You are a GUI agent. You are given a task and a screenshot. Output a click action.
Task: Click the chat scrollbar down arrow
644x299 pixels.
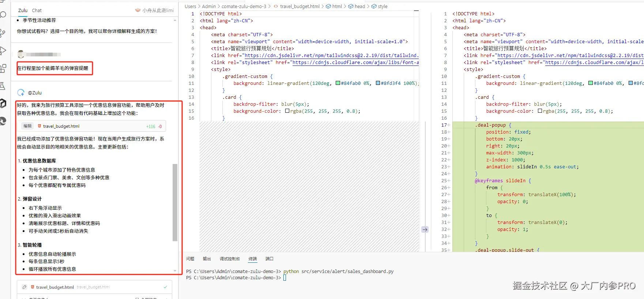tap(175, 271)
